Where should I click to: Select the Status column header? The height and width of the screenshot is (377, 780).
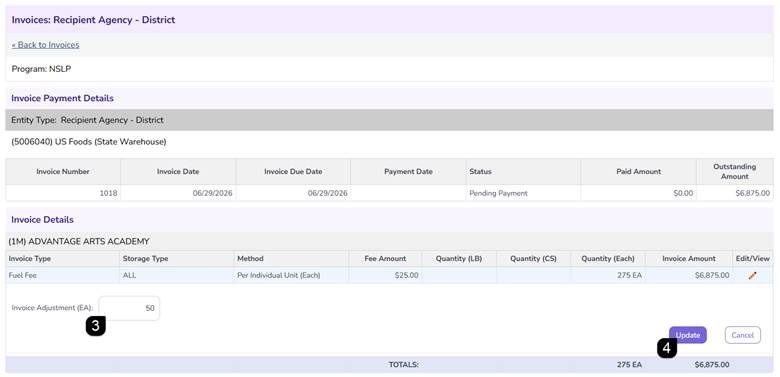523,172
